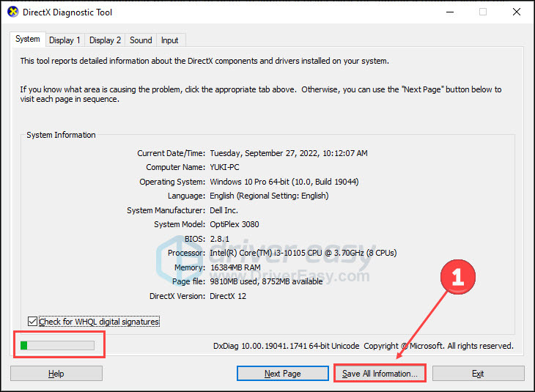Image resolution: width=535 pixels, height=392 pixels.
Task: Select the DirectX 12 version value
Action: pos(228,296)
